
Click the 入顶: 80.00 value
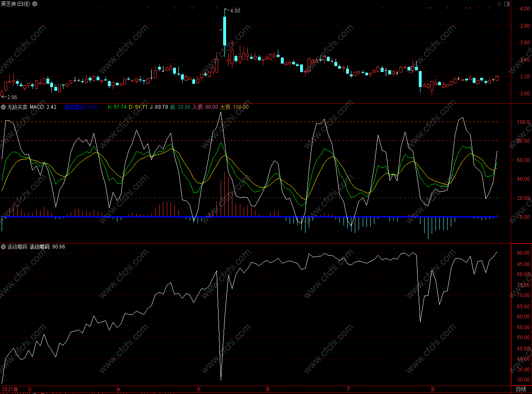(x=205, y=107)
